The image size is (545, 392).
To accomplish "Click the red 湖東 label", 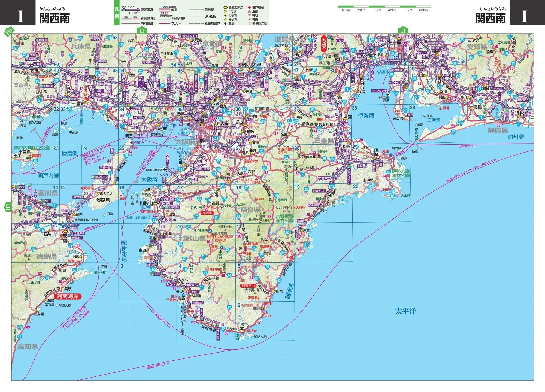I will pyautogui.click(x=324, y=43).
